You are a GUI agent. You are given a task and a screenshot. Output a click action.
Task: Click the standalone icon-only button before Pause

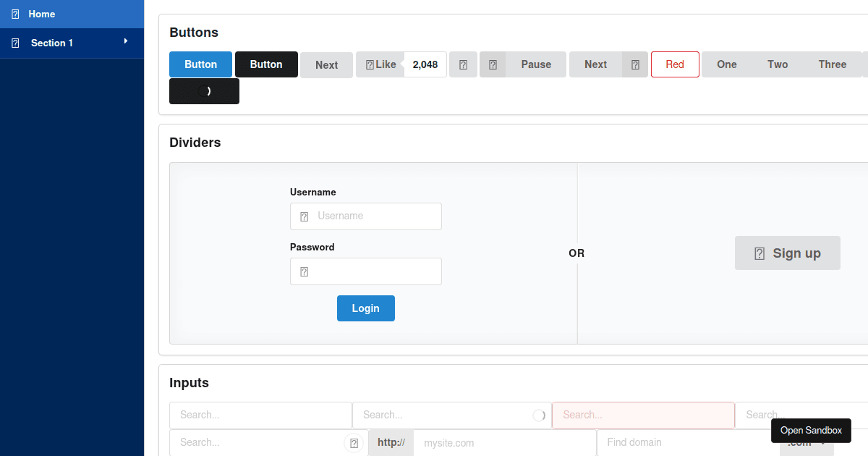(x=463, y=64)
